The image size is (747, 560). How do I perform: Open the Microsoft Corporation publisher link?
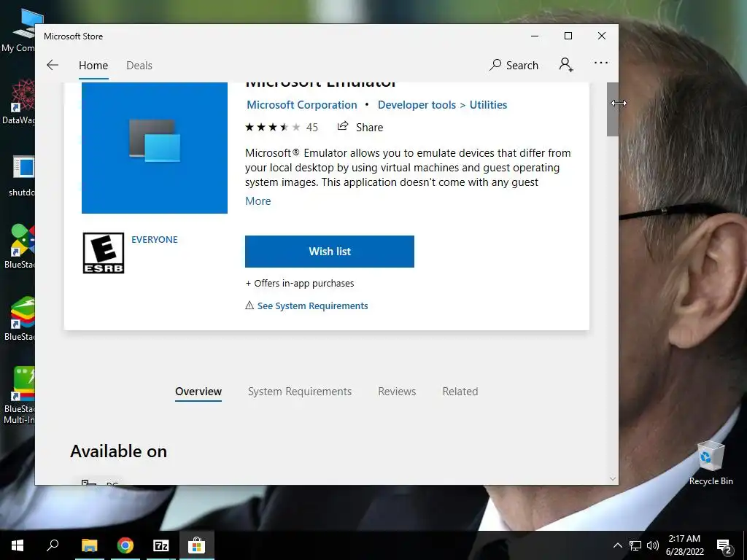pyautogui.click(x=301, y=105)
